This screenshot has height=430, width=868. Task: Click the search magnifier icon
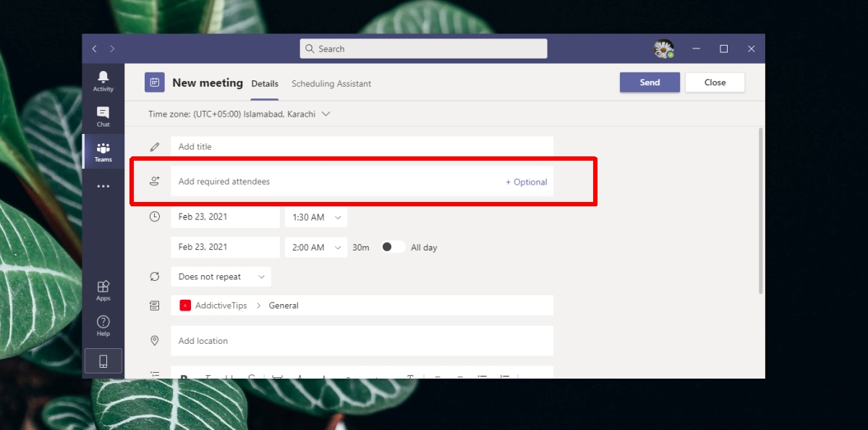point(310,49)
